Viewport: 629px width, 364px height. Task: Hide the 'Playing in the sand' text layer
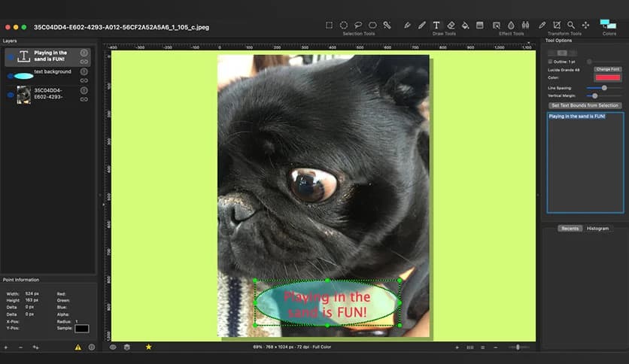[9, 57]
